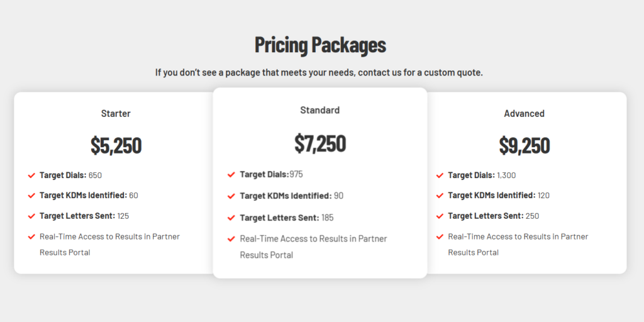Click checkmark beside Starter Target Letters Sent
Image resolution: width=644 pixels, height=322 pixels.
pos(31,216)
